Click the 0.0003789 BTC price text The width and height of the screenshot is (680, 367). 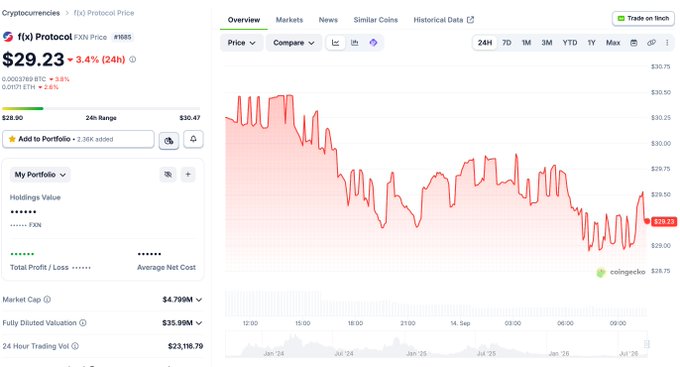pyautogui.click(x=24, y=79)
